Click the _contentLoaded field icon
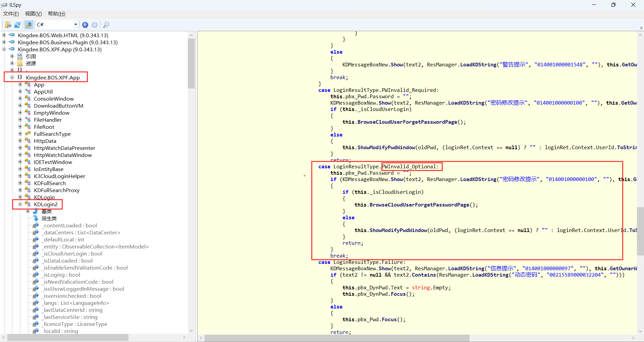The width and height of the screenshot is (644, 342). [36, 225]
